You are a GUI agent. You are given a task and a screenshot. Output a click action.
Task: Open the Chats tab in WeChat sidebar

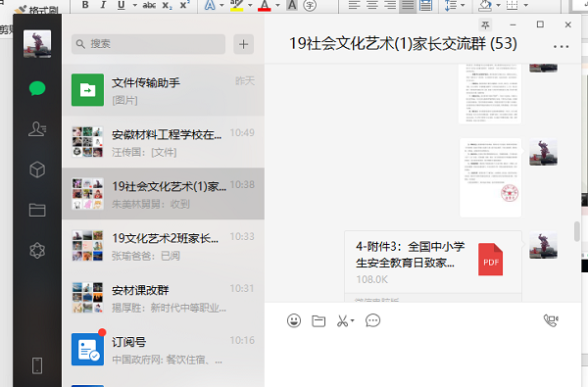pyautogui.click(x=37, y=88)
